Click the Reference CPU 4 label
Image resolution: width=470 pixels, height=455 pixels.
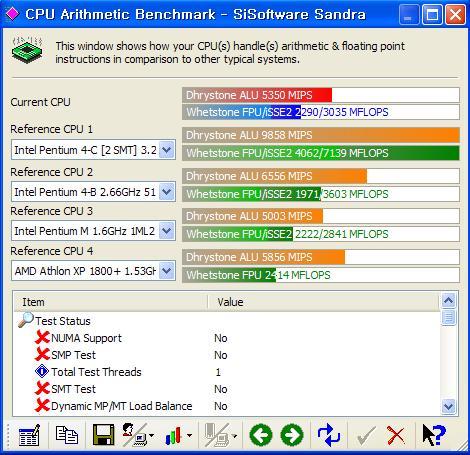coord(52,251)
